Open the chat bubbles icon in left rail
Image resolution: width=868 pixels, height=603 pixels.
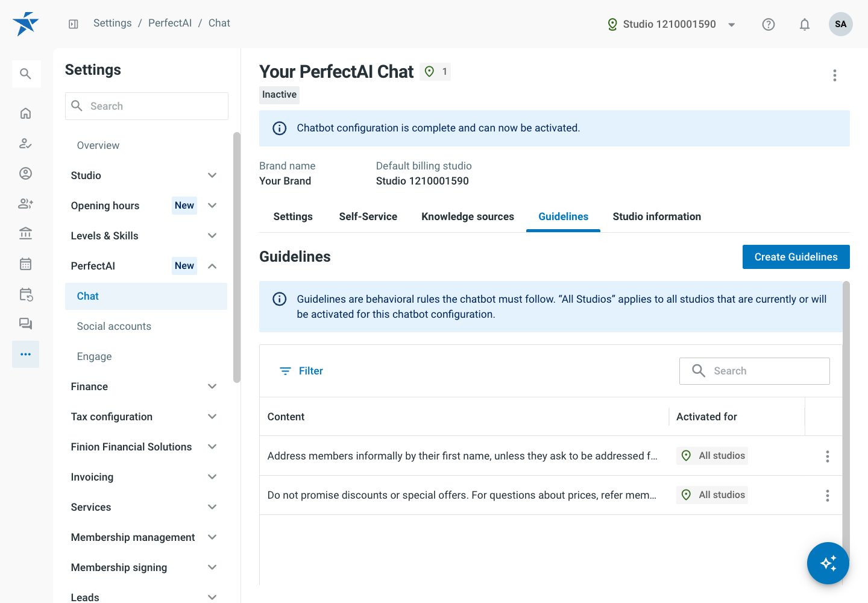point(25,324)
